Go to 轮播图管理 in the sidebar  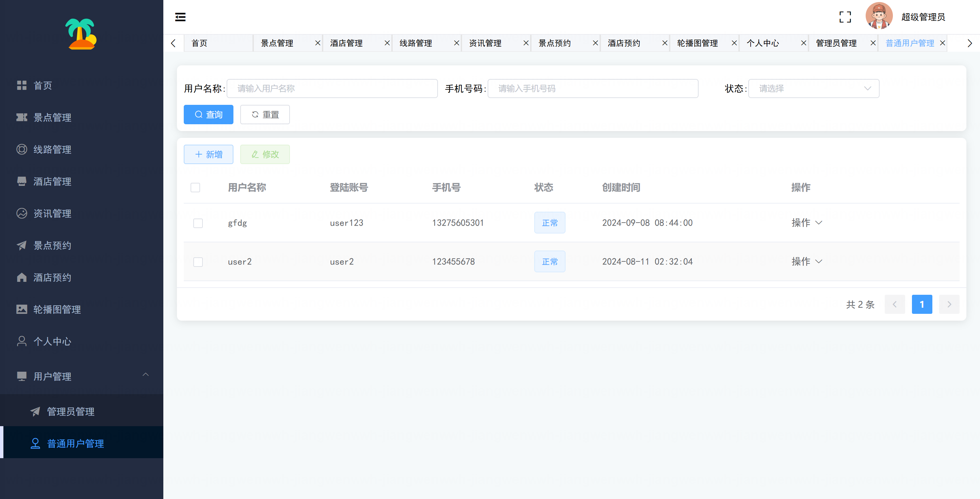coord(57,309)
